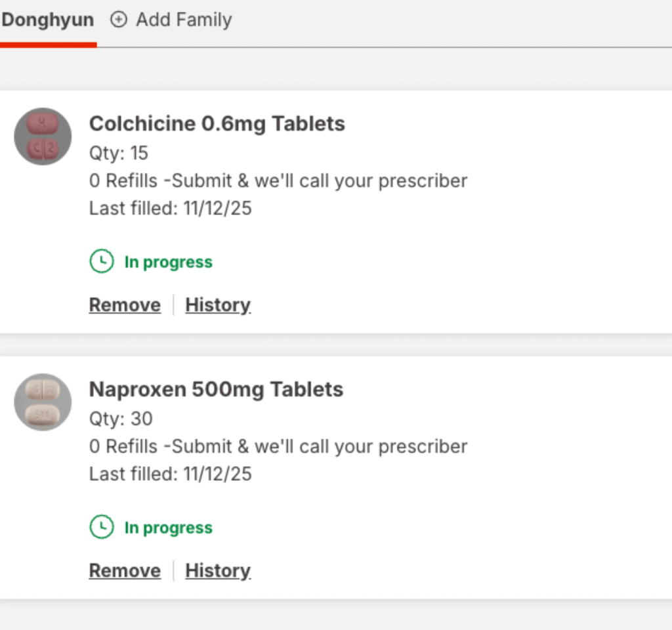The width and height of the screenshot is (672, 630).
Task: Open the Add Family text label
Action: click(184, 20)
